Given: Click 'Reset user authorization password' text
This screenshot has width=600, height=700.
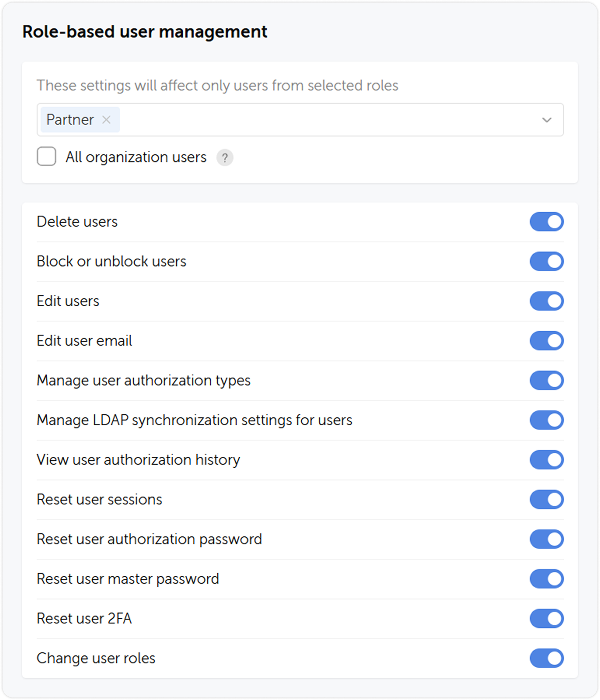Looking at the screenshot, I should (x=149, y=539).
